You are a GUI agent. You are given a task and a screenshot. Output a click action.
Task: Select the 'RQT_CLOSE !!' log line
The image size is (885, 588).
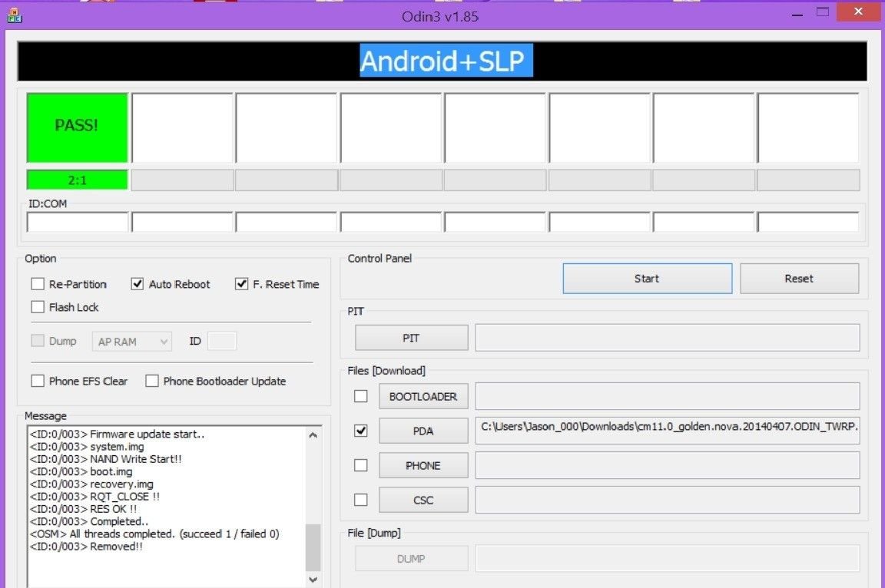click(x=94, y=496)
